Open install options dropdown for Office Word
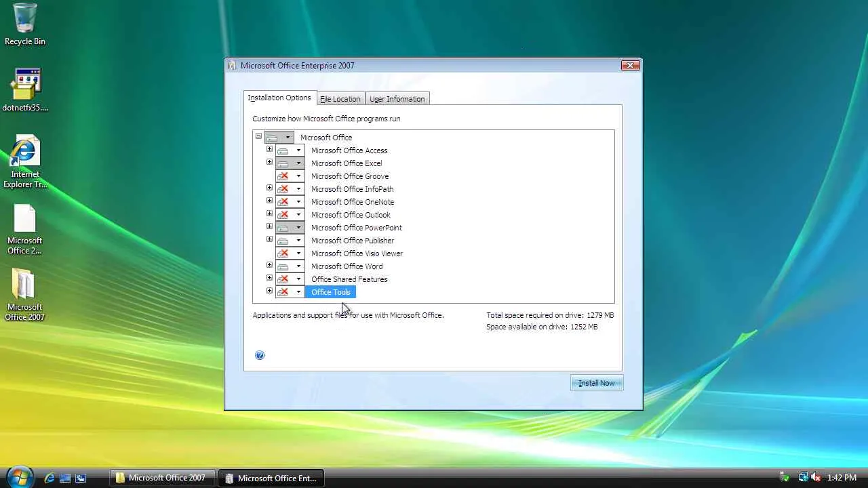The width and height of the screenshot is (868, 488). 290,266
